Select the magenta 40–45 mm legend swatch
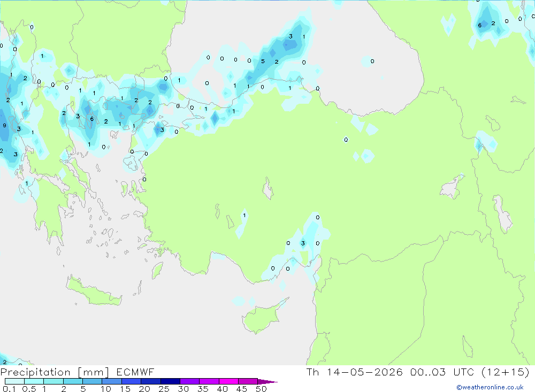The width and height of the screenshot is (535, 392). click(228, 381)
